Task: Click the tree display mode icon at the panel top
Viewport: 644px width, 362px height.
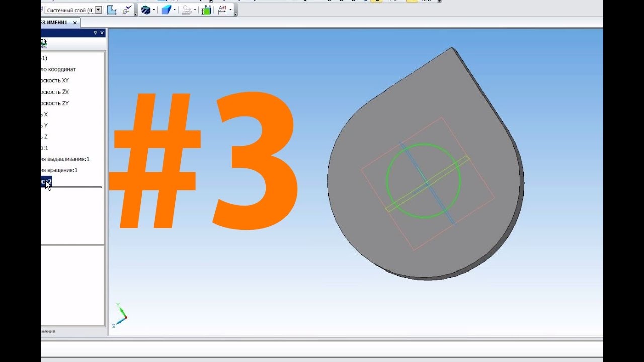Action: tap(44, 44)
